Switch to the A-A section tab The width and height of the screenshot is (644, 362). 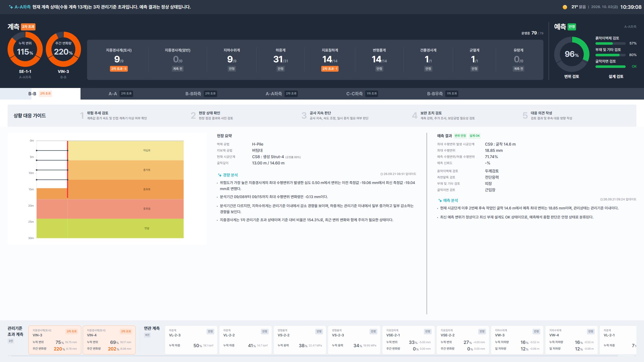pyautogui.click(x=121, y=94)
